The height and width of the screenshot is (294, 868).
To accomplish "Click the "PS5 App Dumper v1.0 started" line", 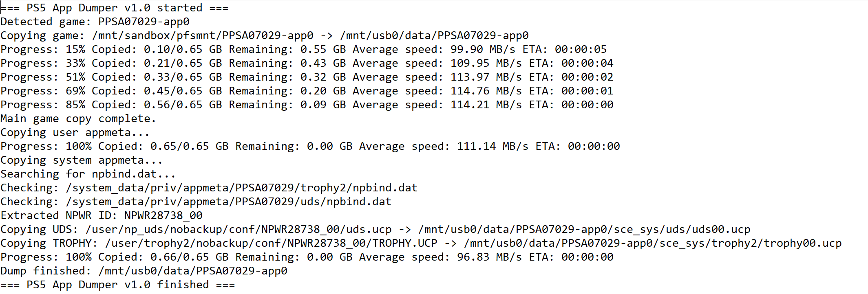I will tap(114, 8).
